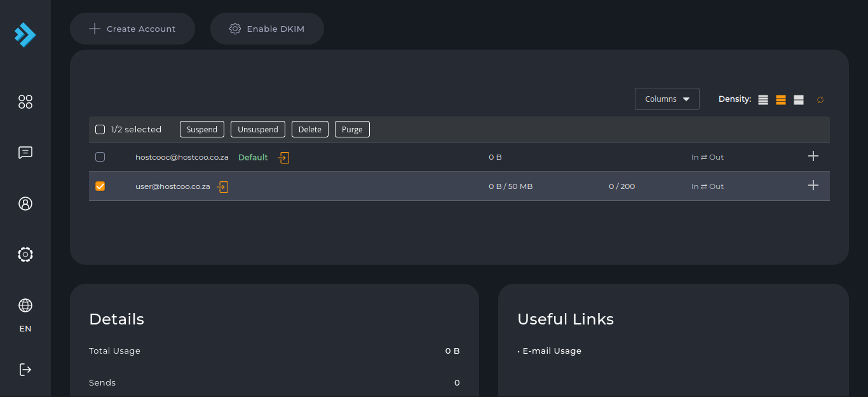Expand the user@hostcoo.co.za row plus icon
Image resolution: width=868 pixels, height=397 pixels.
coord(813,185)
